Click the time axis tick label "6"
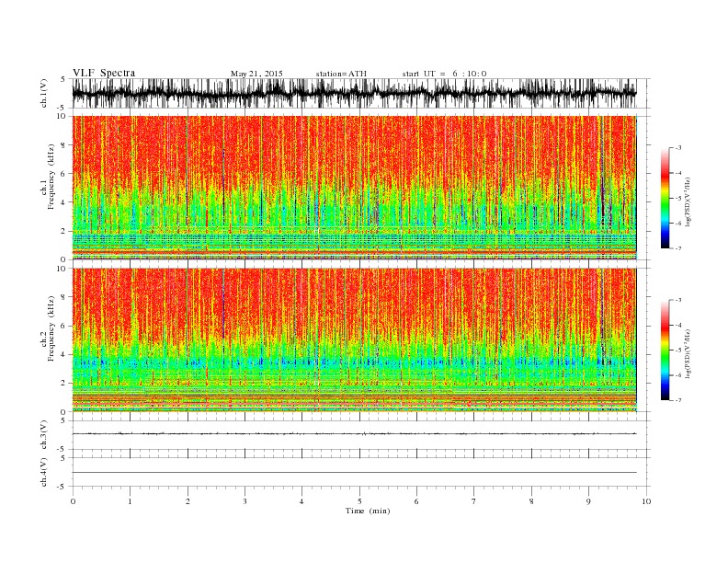This screenshot has width=728, height=563. point(416,501)
